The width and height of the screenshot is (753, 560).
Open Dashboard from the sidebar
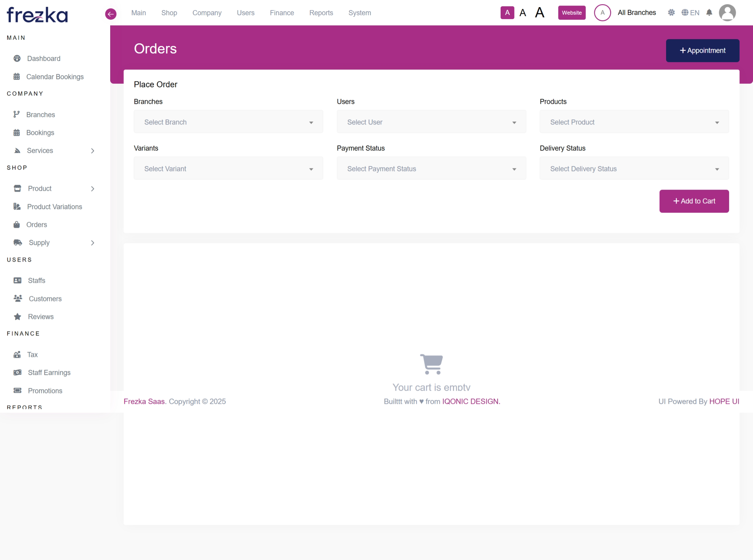pyautogui.click(x=44, y=58)
